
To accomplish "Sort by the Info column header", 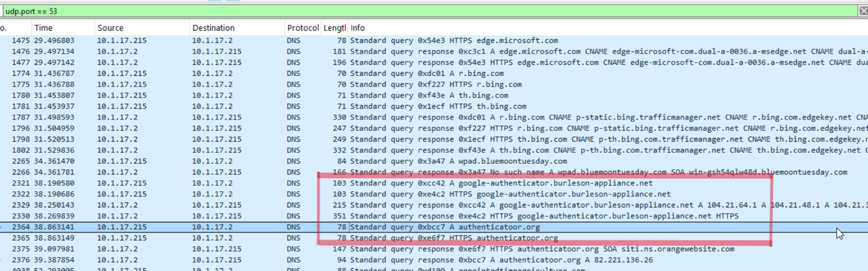I will pos(608,28).
